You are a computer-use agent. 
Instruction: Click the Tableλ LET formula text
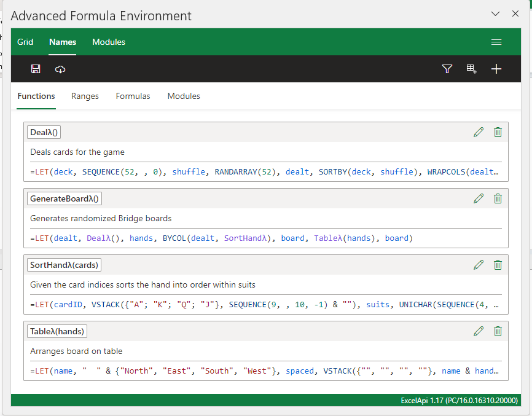[x=265, y=371]
